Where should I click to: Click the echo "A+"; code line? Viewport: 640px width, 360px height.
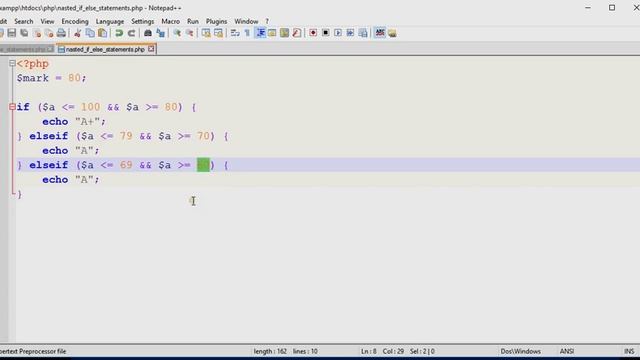click(x=74, y=122)
